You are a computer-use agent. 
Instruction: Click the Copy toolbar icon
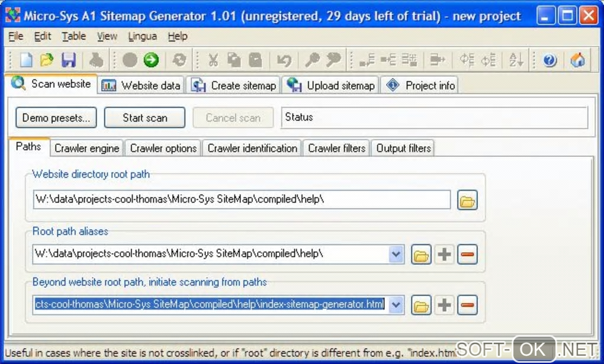[234, 60]
